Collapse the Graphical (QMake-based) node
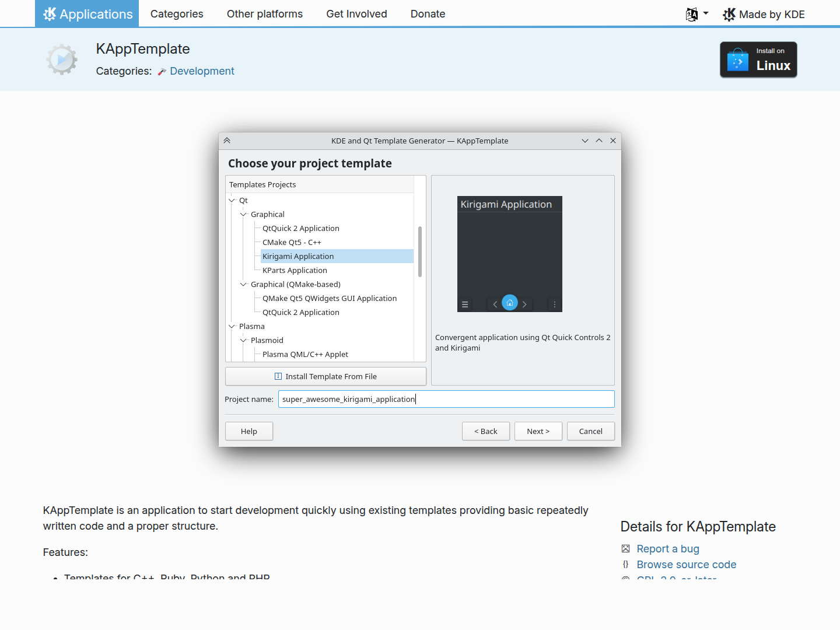The image size is (840, 630). (244, 284)
